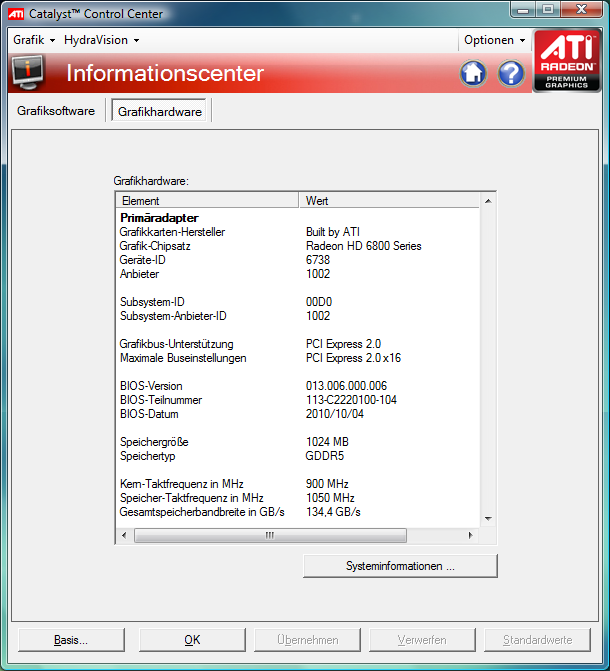Click the BIOS-Teilnummer row label
Image resolution: width=610 pixels, height=671 pixels.
pos(161,400)
